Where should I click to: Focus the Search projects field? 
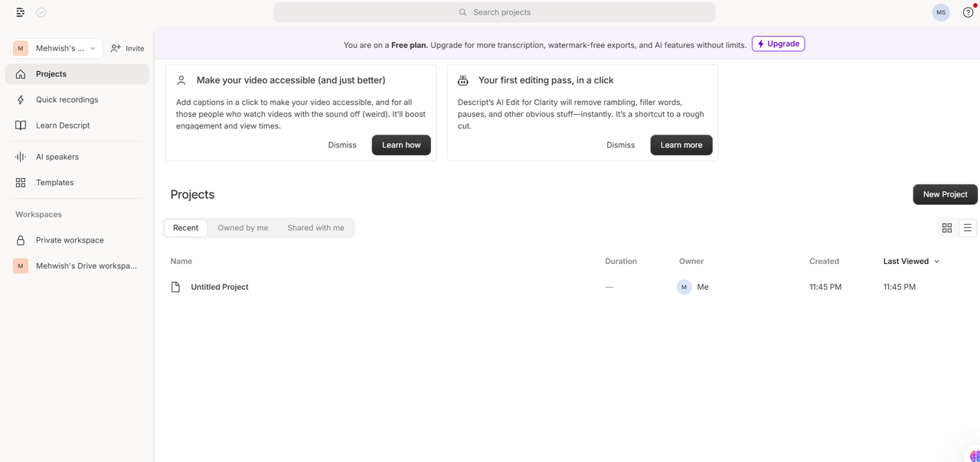[495, 12]
